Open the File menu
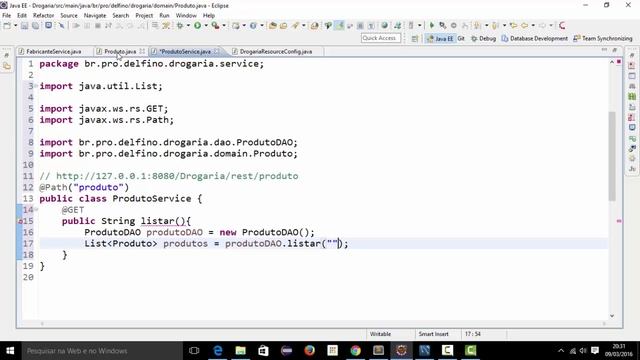Viewport: 640px width, 360px height. click(x=7, y=16)
